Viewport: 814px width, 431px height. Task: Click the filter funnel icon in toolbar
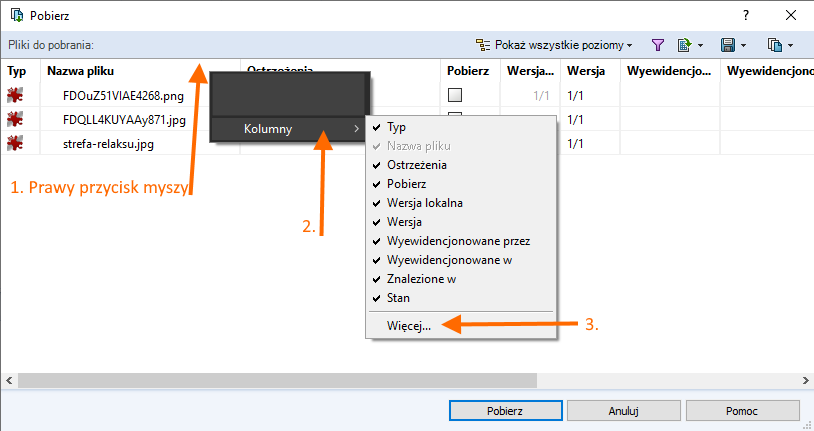coord(658,45)
